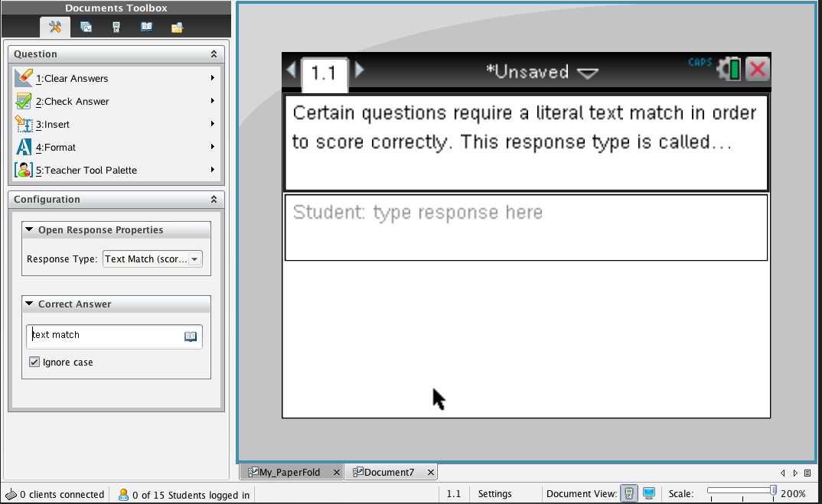The image size is (822, 504).
Task: Open the Utilities book toolbox tab
Action: pyautogui.click(x=146, y=28)
